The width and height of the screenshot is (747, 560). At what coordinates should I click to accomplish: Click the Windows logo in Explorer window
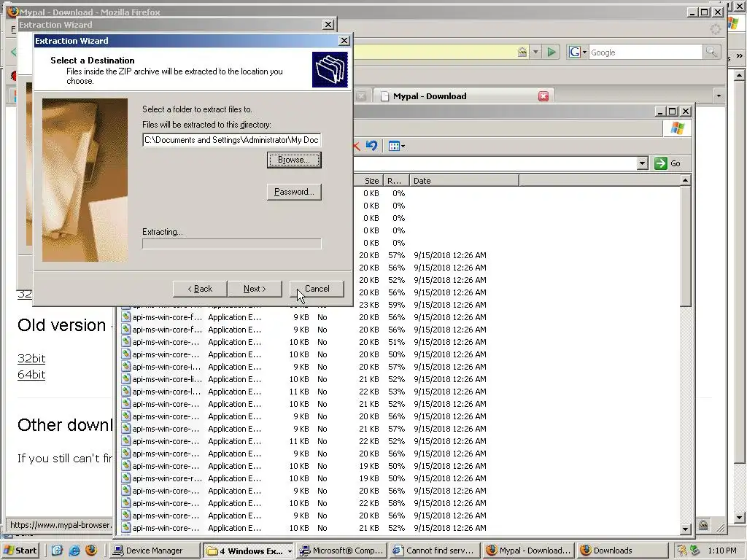(x=677, y=128)
